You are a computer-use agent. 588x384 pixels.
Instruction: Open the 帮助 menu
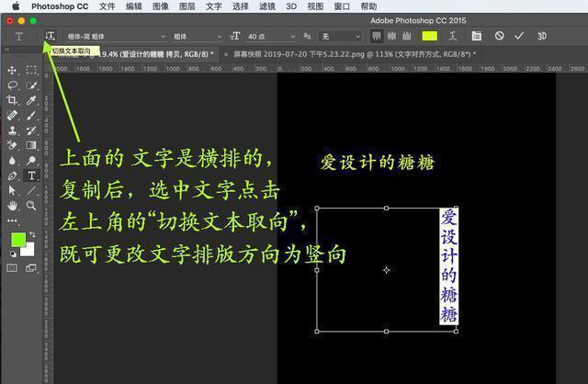pos(368,6)
